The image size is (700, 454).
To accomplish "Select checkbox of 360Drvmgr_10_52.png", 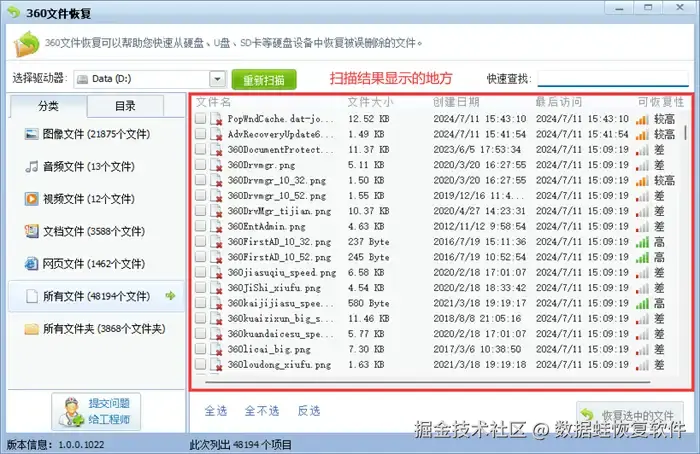I will 200,195.
